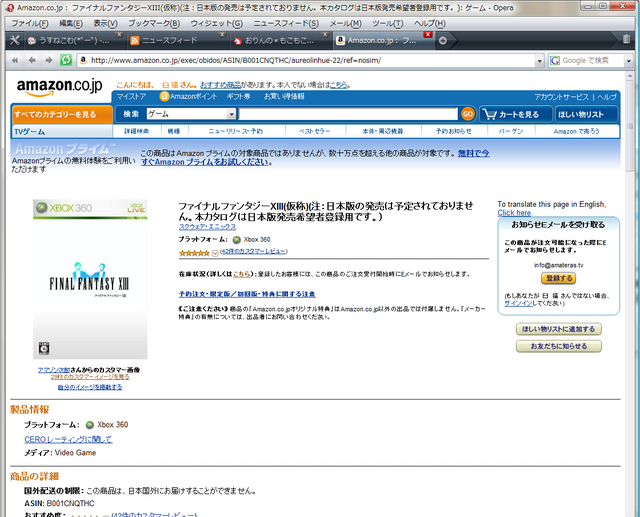
Task: Click the rewind navigation button
Action: (15, 60)
